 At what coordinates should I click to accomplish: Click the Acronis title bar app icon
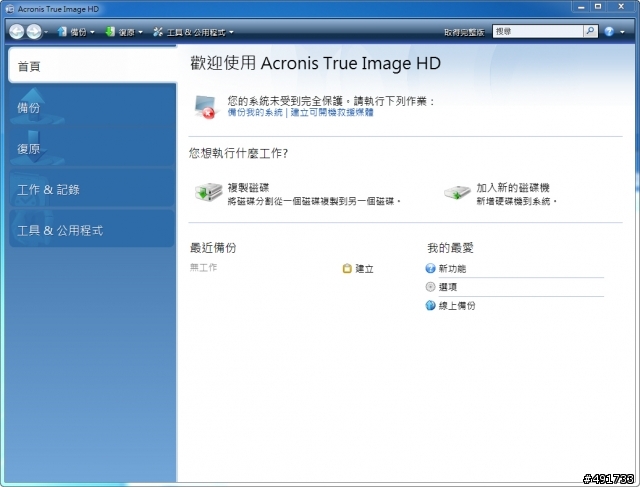9,9
